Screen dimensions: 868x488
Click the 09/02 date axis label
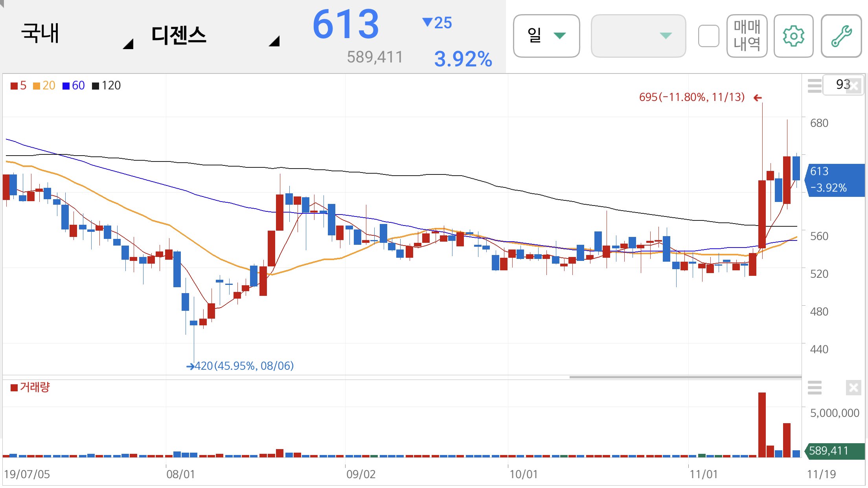(x=361, y=475)
